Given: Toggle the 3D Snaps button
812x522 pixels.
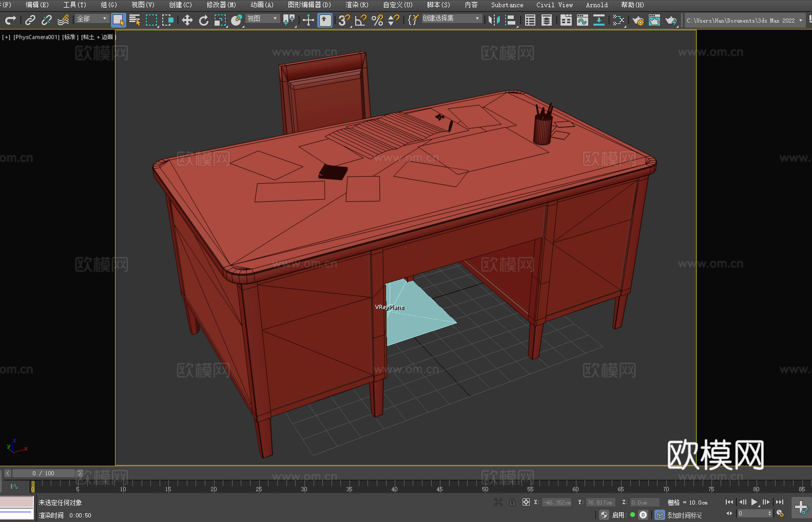Looking at the screenshot, I should [344, 20].
